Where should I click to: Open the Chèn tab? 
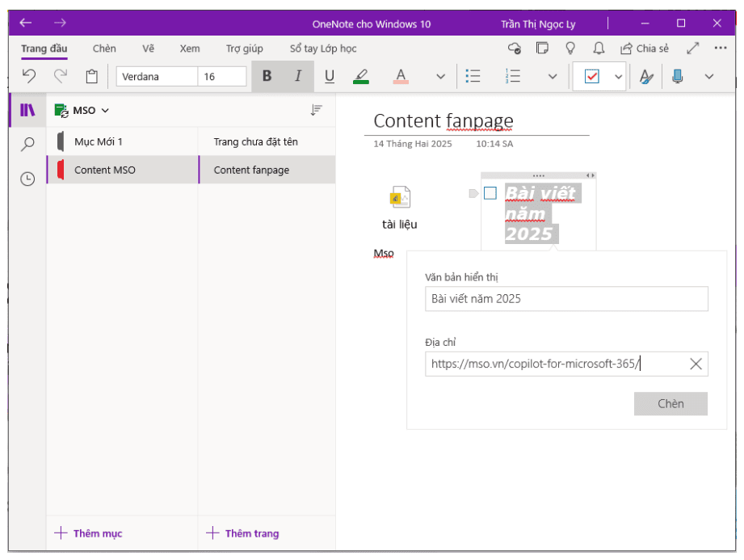click(x=104, y=48)
